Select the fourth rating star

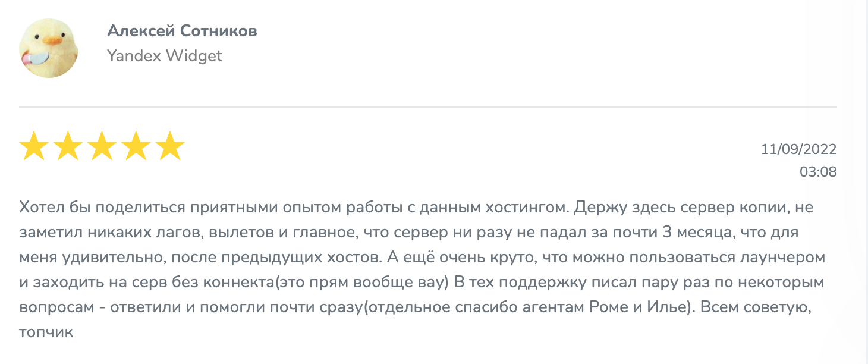coord(136,147)
